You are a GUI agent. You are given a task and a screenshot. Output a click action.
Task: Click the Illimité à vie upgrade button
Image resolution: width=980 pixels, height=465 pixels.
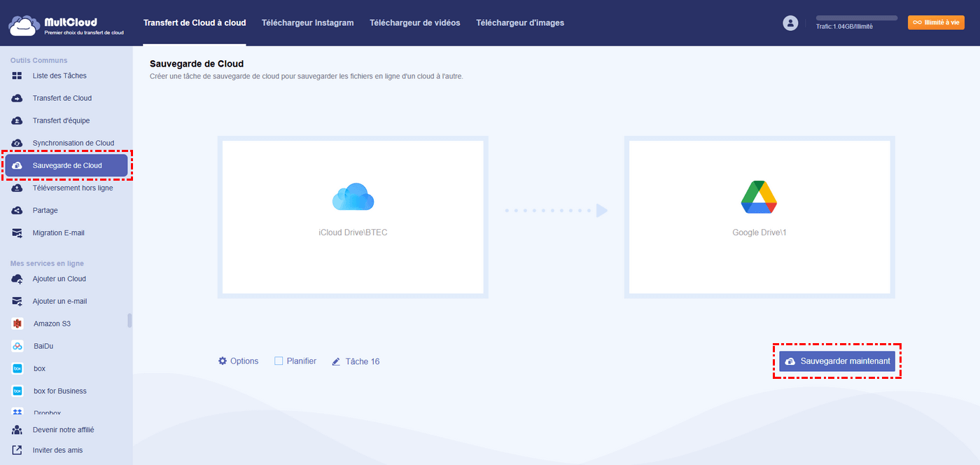pyautogui.click(x=936, y=22)
